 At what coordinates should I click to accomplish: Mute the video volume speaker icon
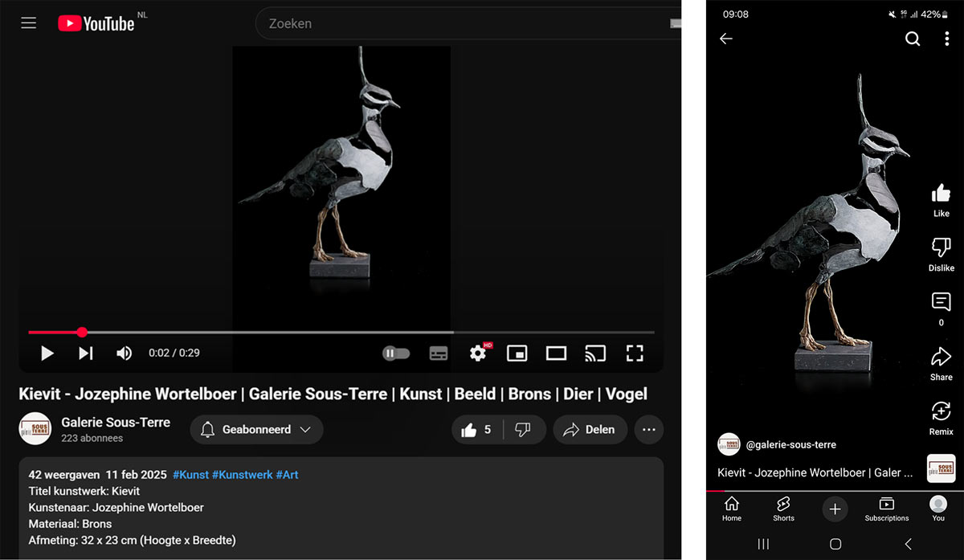tap(124, 353)
